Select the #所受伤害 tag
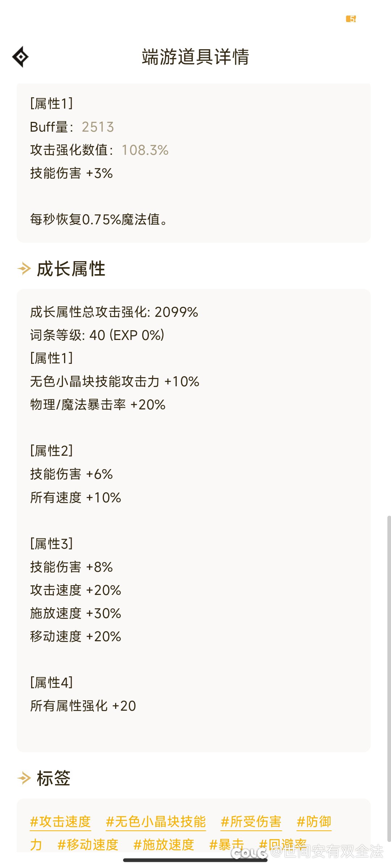The width and height of the screenshot is (391, 868). [251, 822]
